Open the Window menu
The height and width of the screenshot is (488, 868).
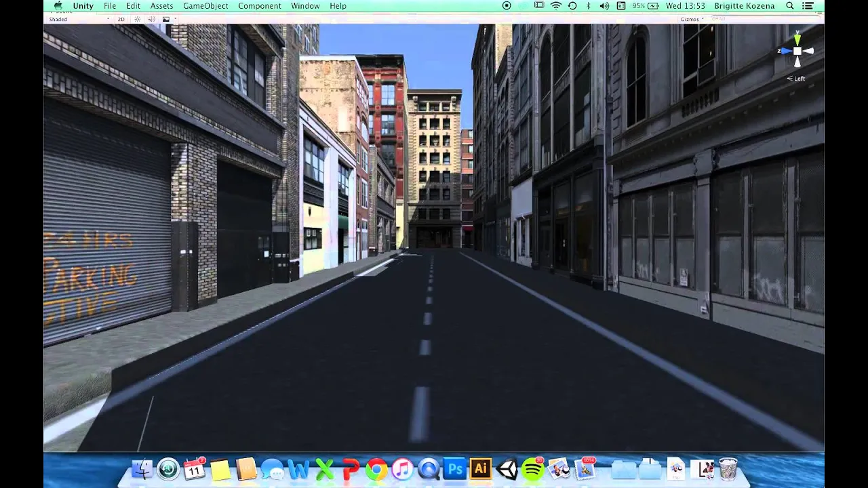point(305,5)
